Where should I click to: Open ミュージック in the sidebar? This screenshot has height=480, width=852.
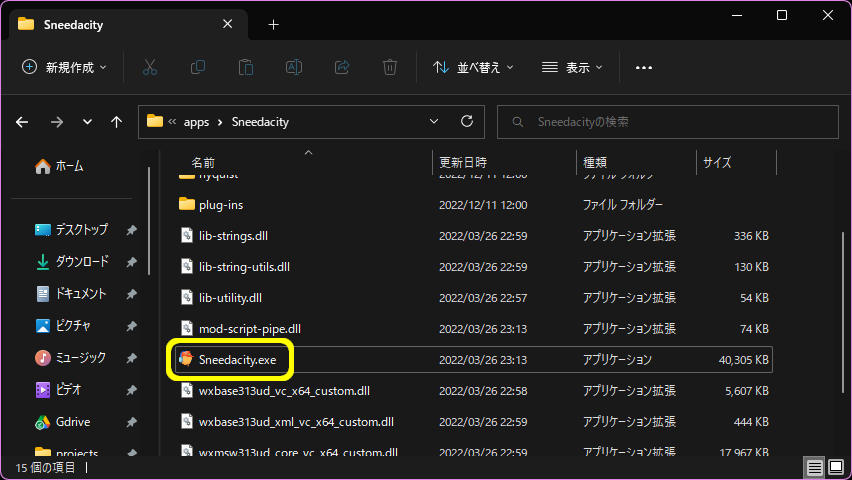point(71,358)
